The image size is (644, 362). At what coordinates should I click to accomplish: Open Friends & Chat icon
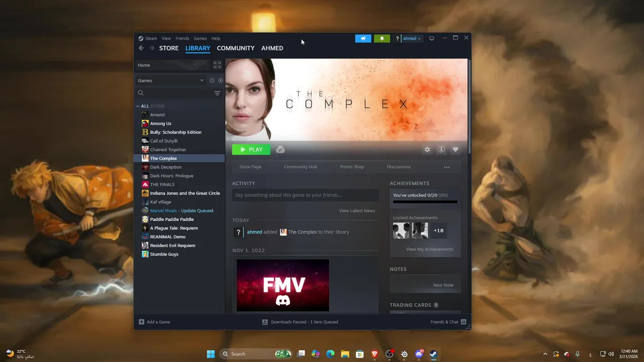(463, 322)
